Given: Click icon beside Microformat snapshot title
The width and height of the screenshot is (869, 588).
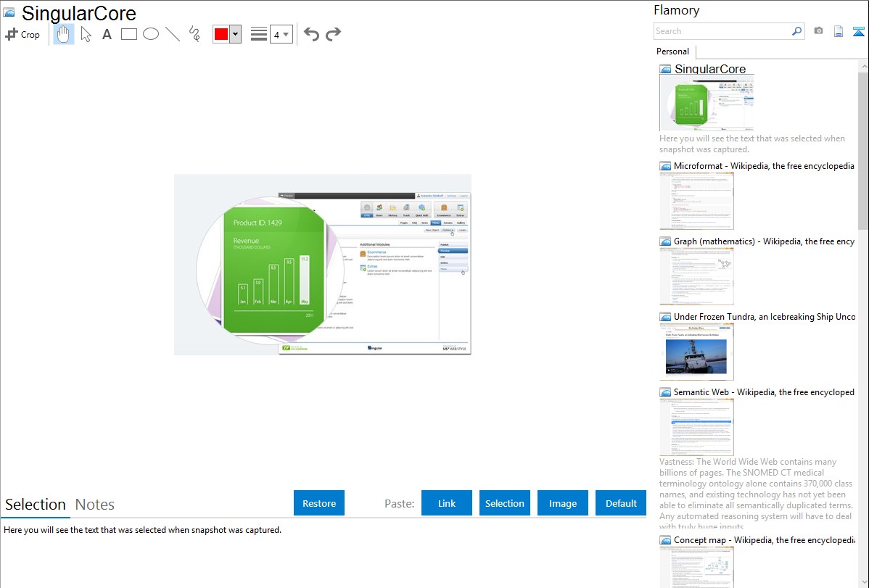Looking at the screenshot, I should 665,166.
